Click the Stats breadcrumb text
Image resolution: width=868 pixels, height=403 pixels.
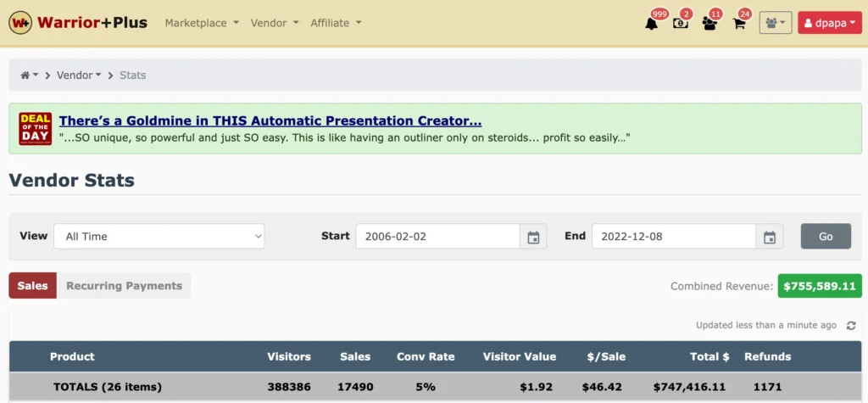pos(133,75)
